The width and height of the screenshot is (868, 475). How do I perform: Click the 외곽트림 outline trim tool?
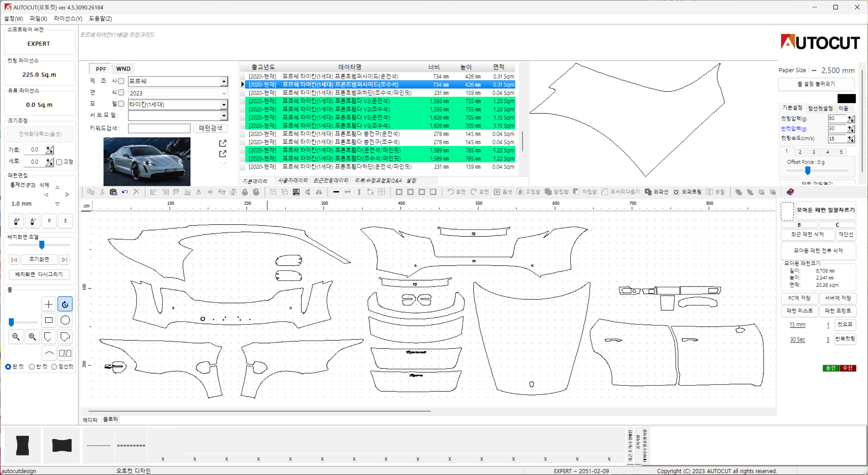687,192
